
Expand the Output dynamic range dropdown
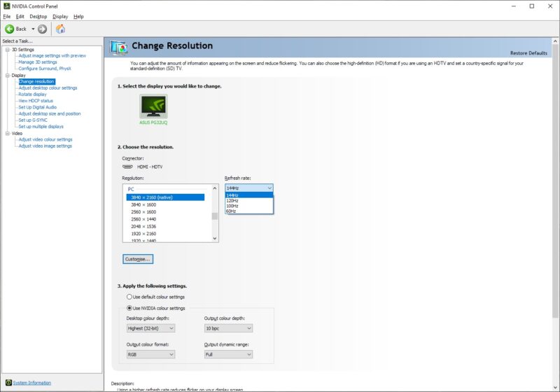(227, 354)
